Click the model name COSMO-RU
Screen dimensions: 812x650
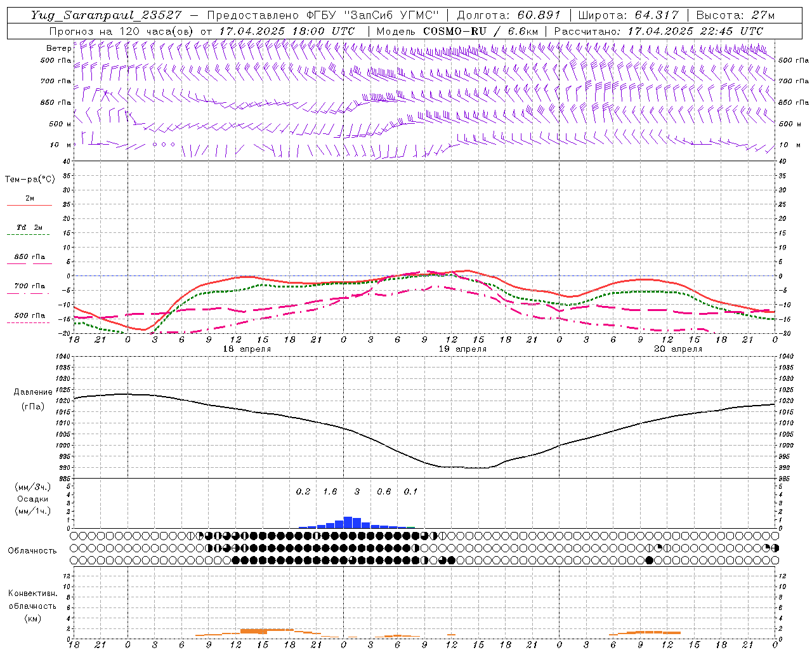(450, 31)
